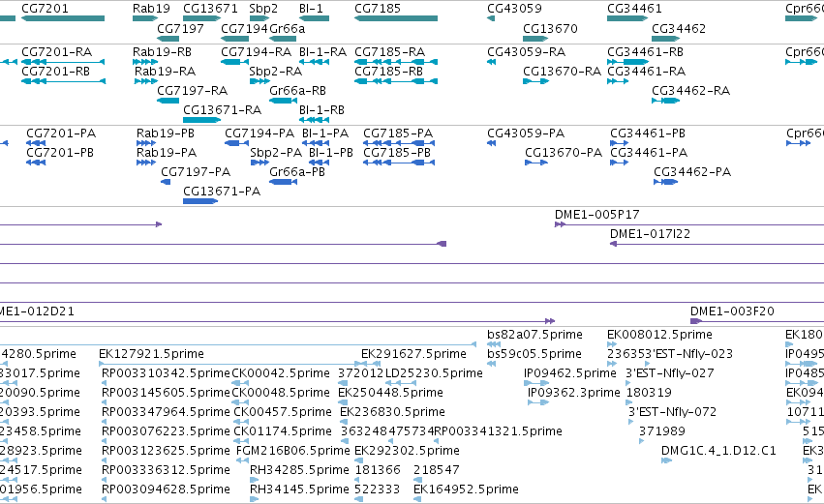The height and width of the screenshot is (504, 824).
Task: Click EST label DMG1C.4_1.D12.C1
Action: 718,451
